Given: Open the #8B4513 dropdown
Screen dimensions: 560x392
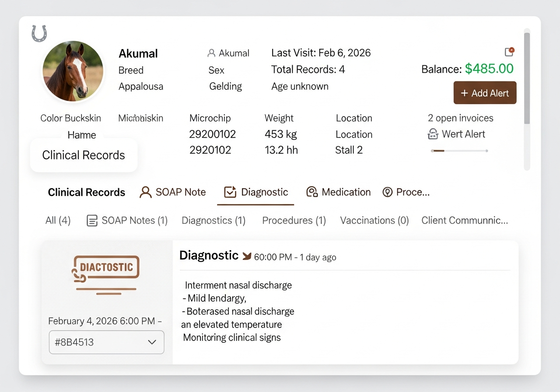Looking at the screenshot, I should 107,342.
